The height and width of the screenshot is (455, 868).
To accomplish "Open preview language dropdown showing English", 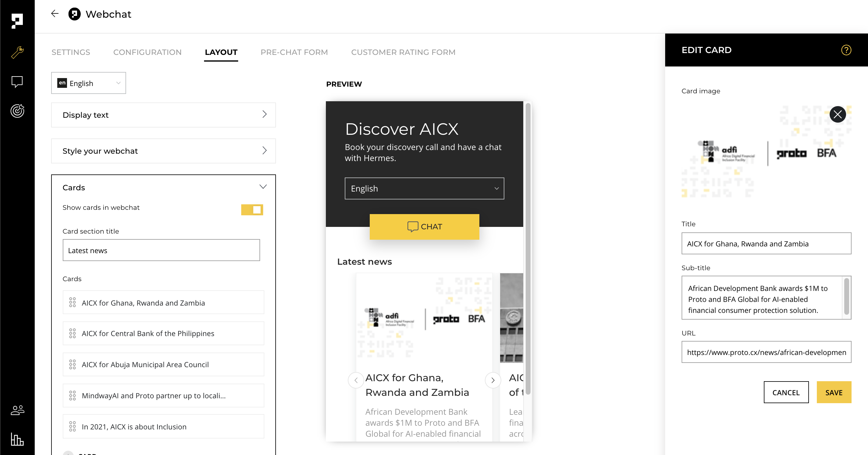I will [424, 188].
